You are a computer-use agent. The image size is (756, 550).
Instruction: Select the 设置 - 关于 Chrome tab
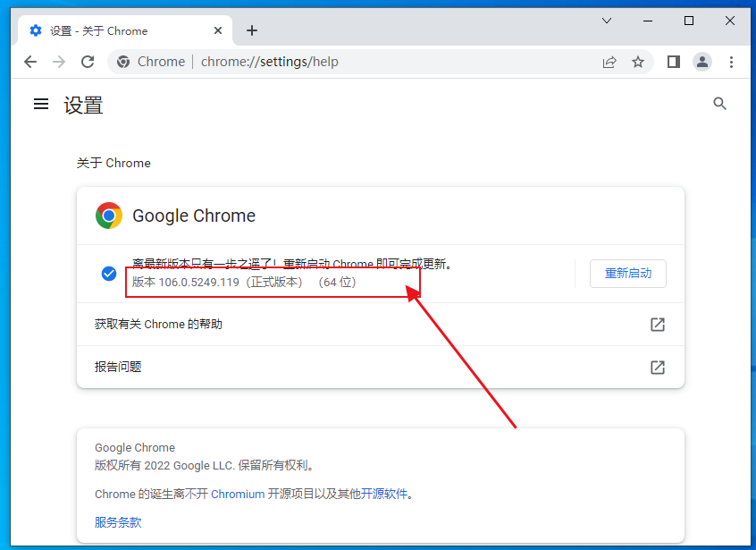point(125,30)
